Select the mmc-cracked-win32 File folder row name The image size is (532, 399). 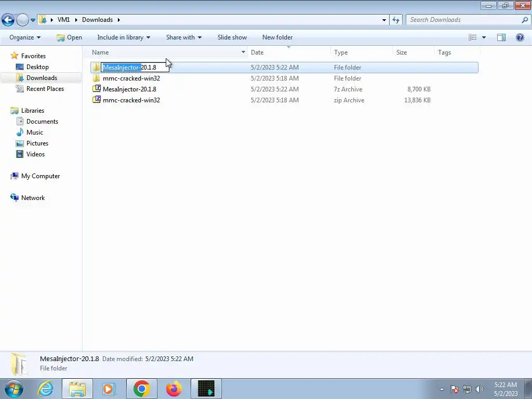click(131, 78)
